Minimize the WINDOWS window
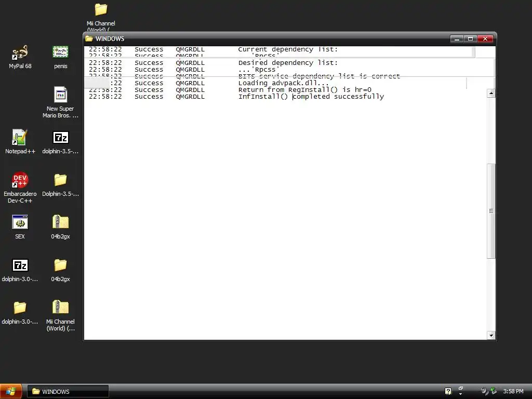 click(457, 39)
